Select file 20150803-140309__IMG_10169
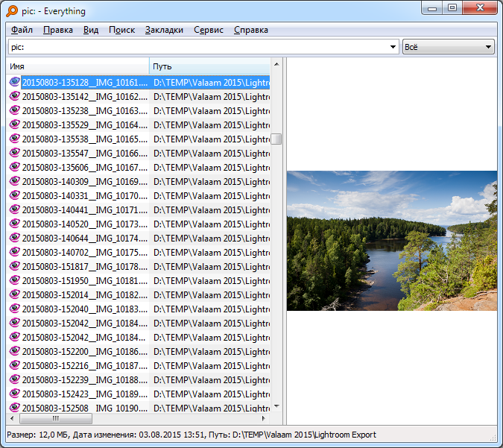Screen dimensions: 503x448 pos(85,181)
